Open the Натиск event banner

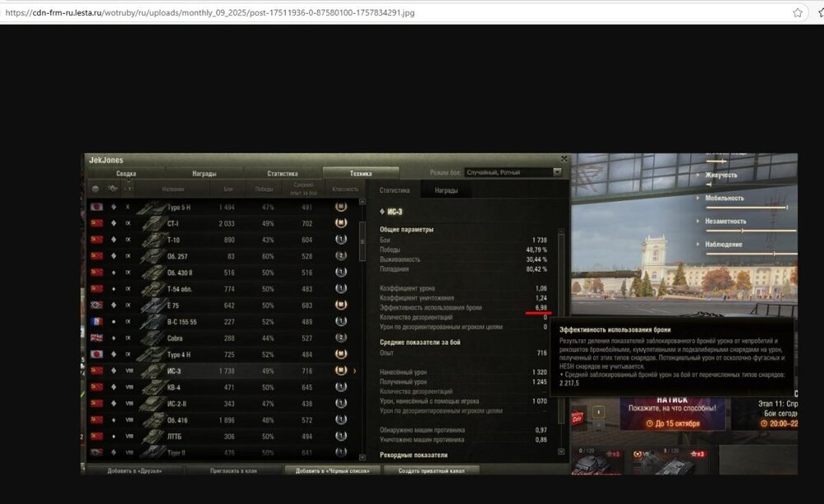[x=672, y=413]
